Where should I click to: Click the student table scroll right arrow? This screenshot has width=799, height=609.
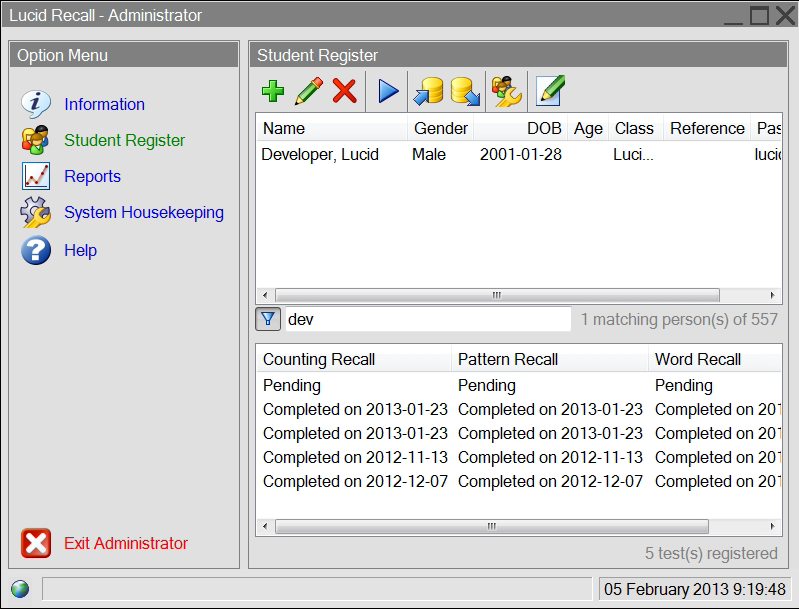coord(773,295)
